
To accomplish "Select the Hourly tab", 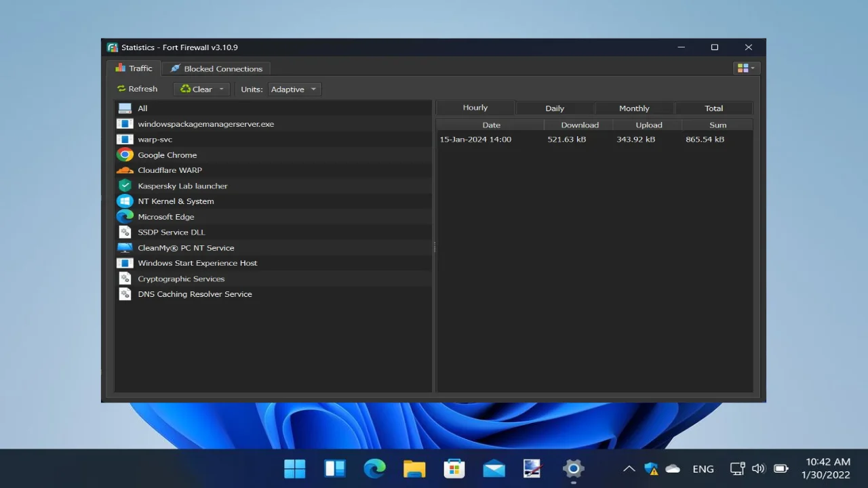I will pyautogui.click(x=475, y=108).
